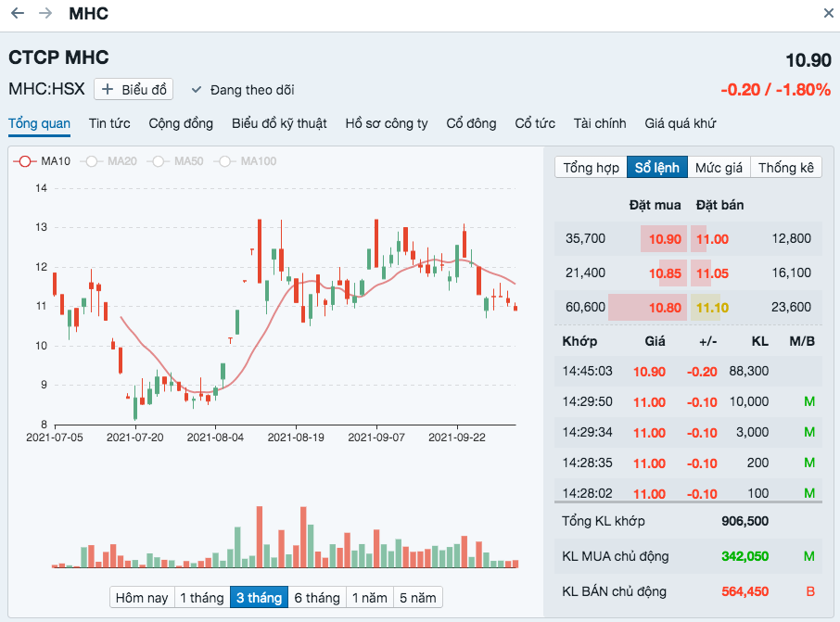Image resolution: width=840 pixels, height=622 pixels.
Task: Go back with the left arrow
Action: 18,13
